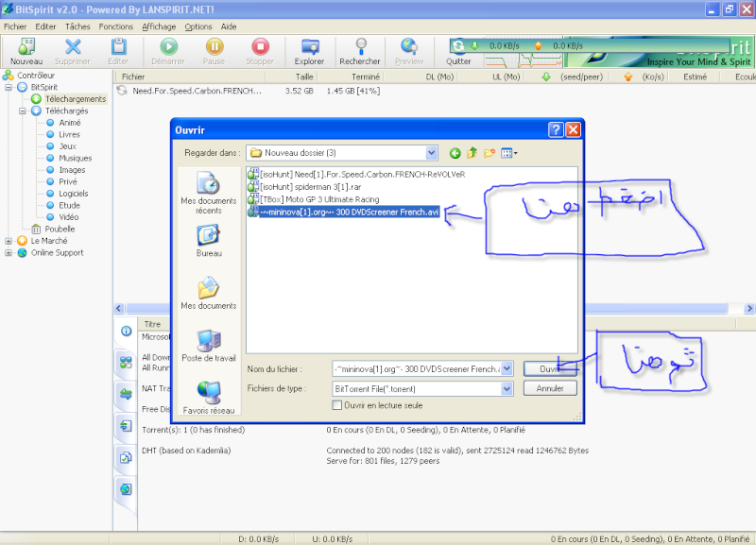Click the Stopper toolbar icon
Screen dimensions: 756x545
click(260, 52)
